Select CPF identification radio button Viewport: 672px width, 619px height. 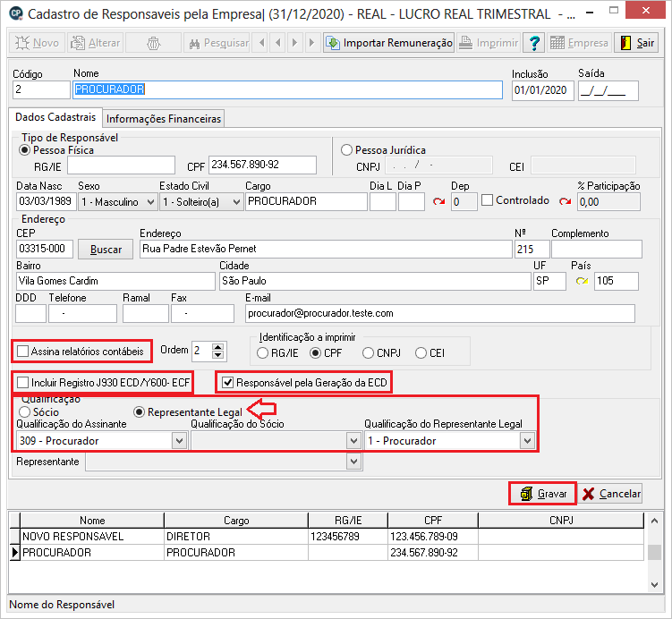pos(316,353)
